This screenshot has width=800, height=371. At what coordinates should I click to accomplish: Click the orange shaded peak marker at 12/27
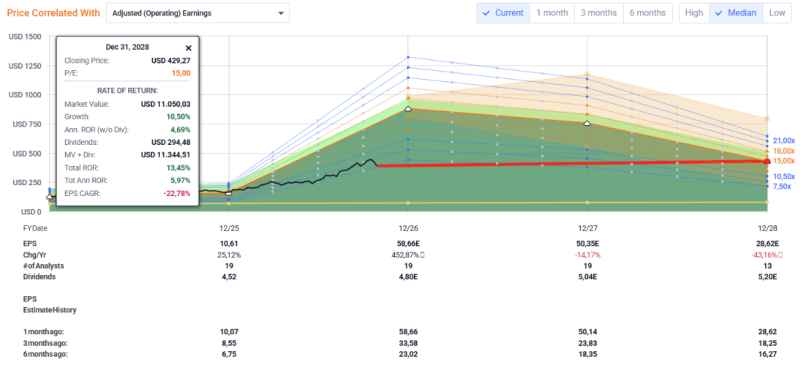click(587, 75)
